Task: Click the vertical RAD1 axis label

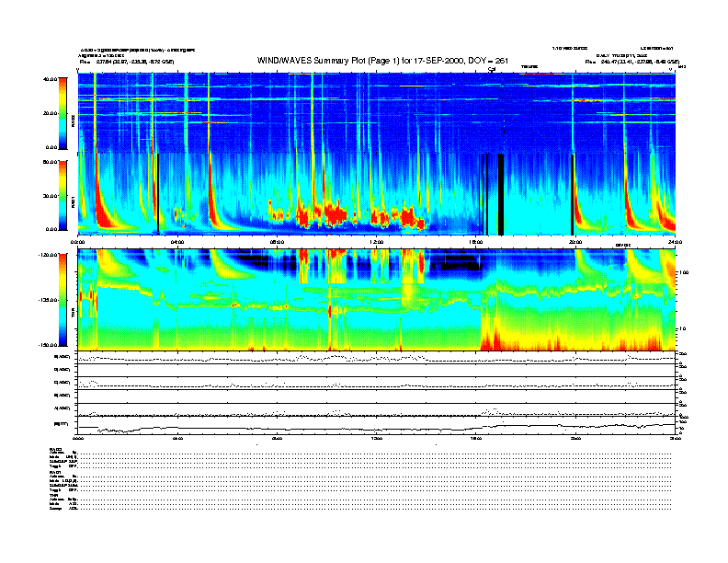Action: click(x=73, y=202)
